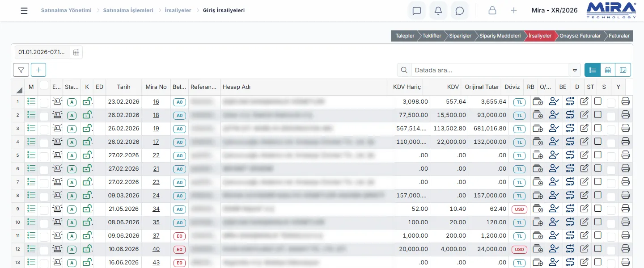Viewport: 644px width, 268px height.
Task: Open the date range calendar picker icon
Action: [x=76, y=52]
